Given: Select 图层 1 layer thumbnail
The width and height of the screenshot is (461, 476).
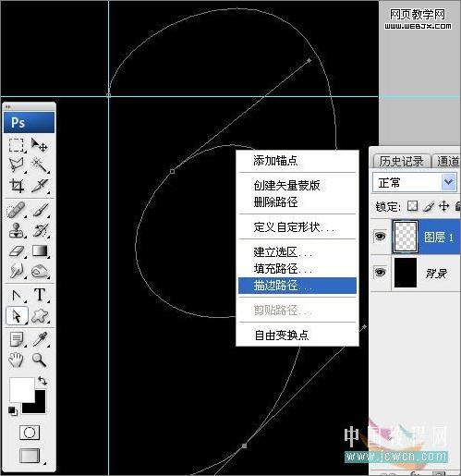Looking at the screenshot, I should [x=406, y=237].
